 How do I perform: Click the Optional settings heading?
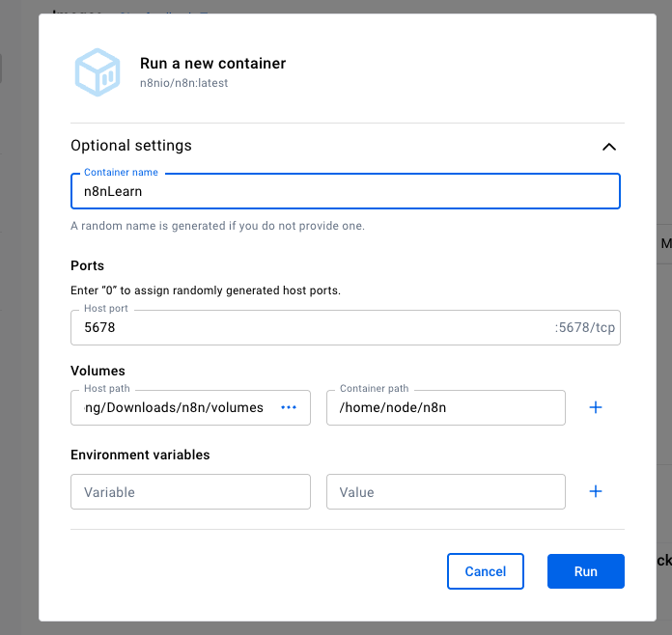click(131, 146)
